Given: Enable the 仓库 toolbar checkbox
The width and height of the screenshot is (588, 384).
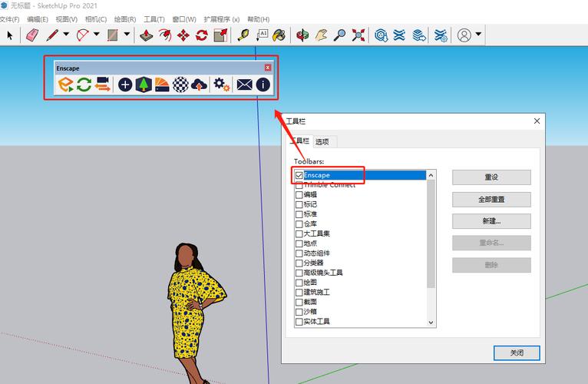Looking at the screenshot, I should click(299, 224).
